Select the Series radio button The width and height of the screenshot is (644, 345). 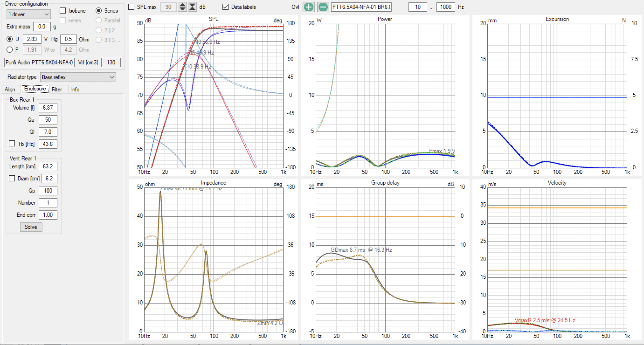point(99,11)
